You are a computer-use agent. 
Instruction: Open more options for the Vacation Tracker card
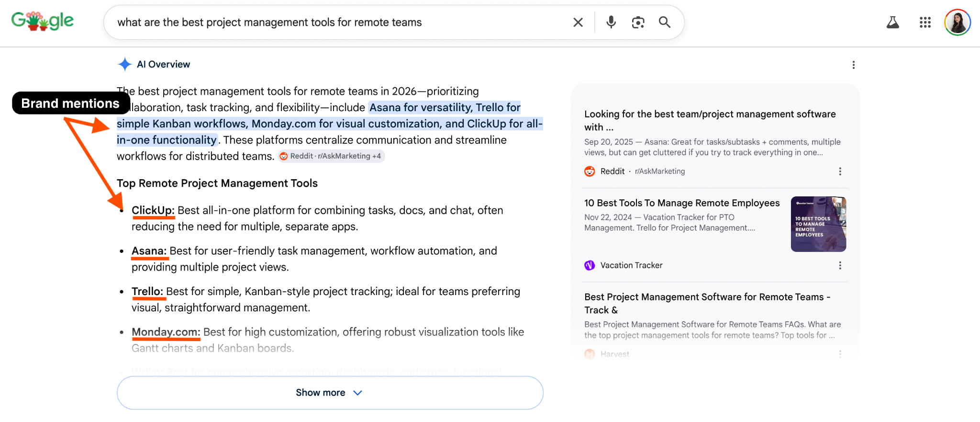click(840, 265)
